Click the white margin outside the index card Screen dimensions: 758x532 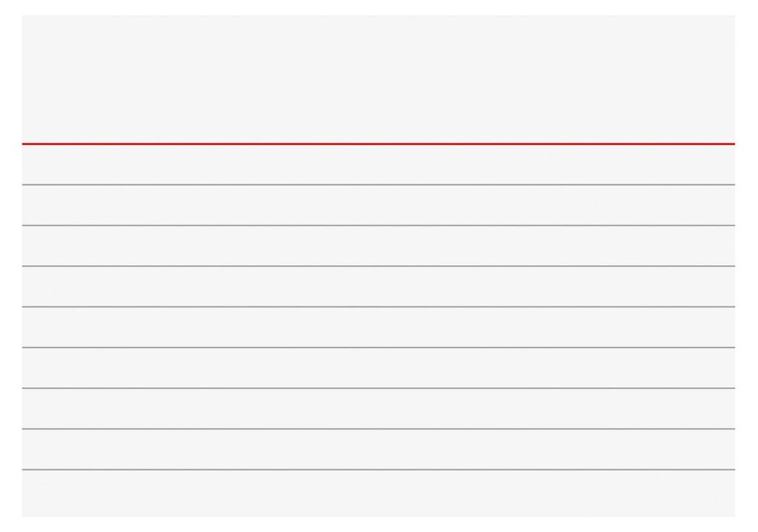click(x=378, y=7)
